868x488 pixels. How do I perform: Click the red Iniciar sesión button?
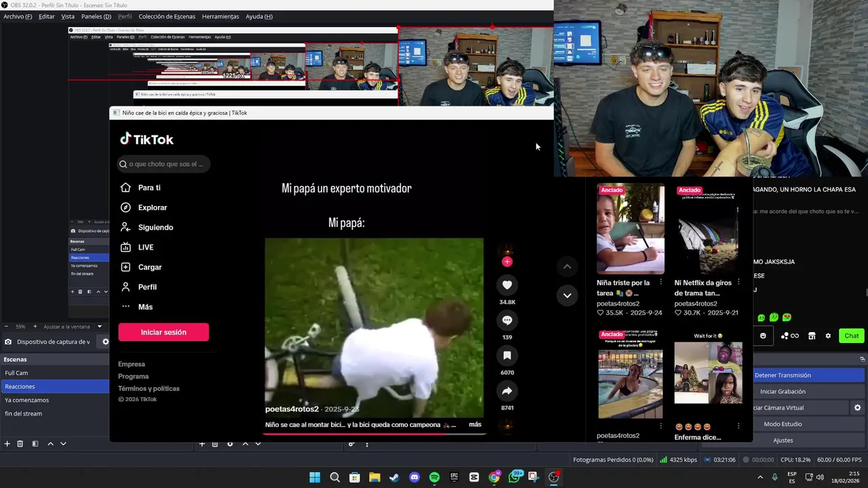click(x=163, y=332)
